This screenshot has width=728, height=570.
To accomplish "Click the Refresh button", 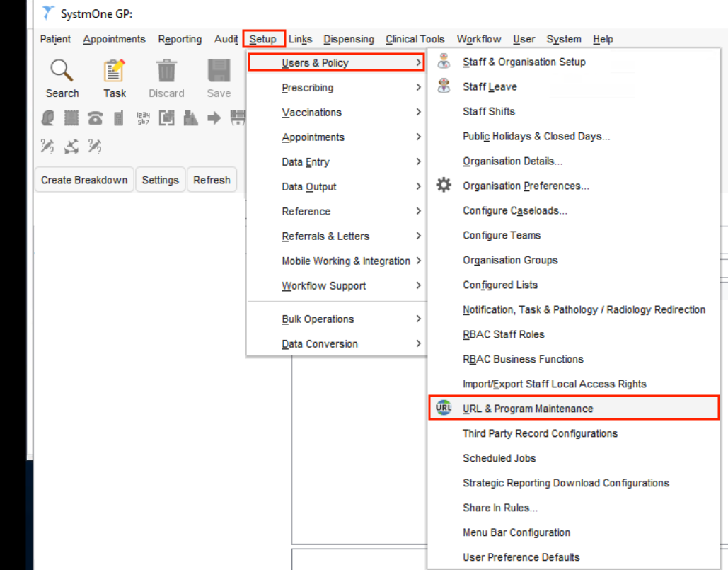I will tap(212, 180).
